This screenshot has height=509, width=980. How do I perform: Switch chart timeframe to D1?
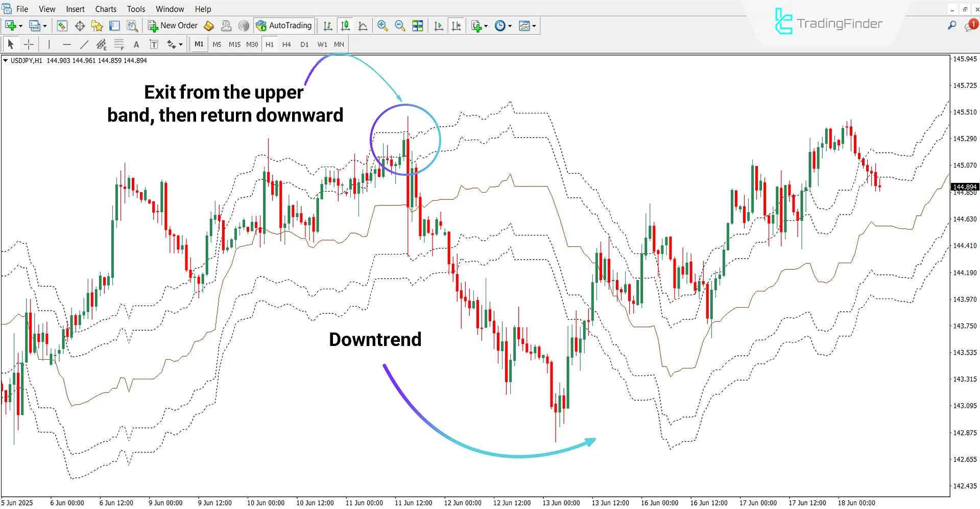[x=304, y=44]
